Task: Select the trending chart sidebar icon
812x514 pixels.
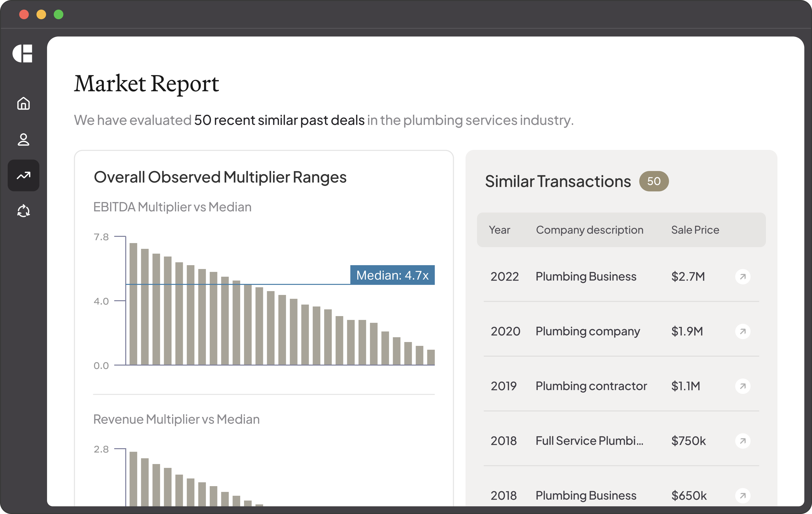Action: pos(23,176)
